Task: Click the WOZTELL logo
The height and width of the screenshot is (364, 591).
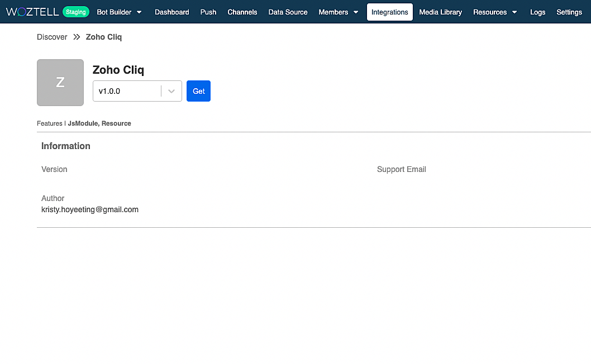Action: (x=32, y=12)
